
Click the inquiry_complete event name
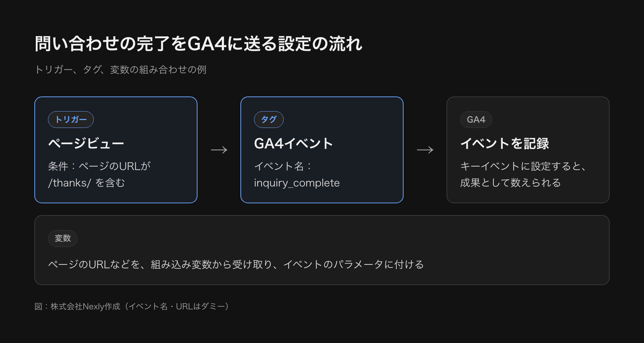click(x=297, y=183)
